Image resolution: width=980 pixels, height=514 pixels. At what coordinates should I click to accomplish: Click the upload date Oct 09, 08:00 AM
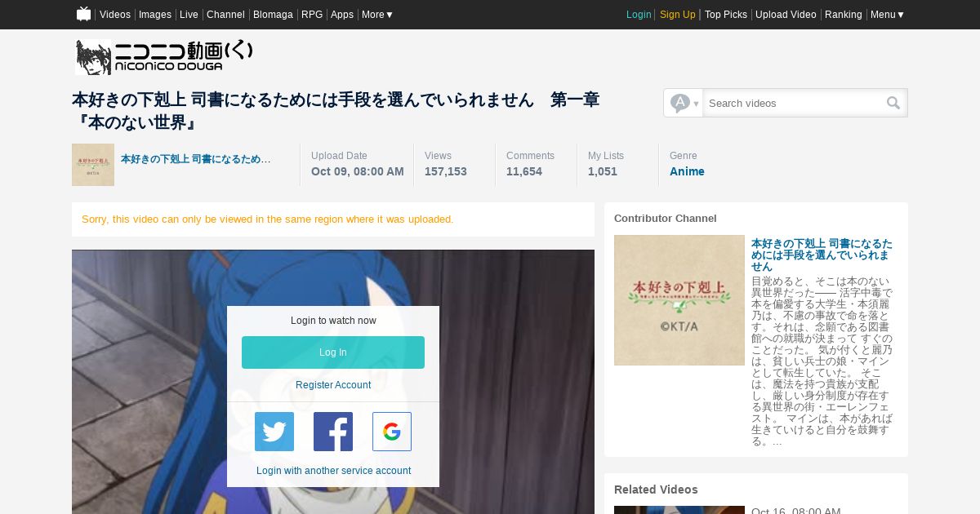point(358,171)
